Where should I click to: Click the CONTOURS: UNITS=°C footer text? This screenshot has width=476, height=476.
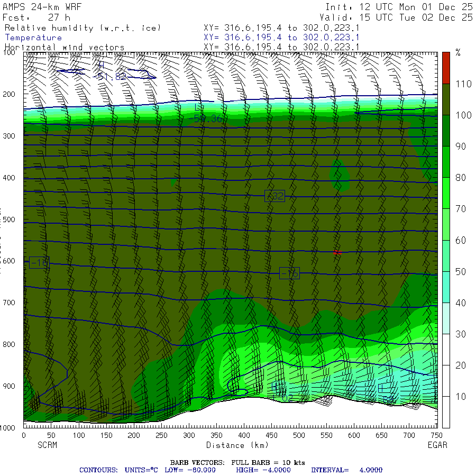pyautogui.click(x=118, y=470)
